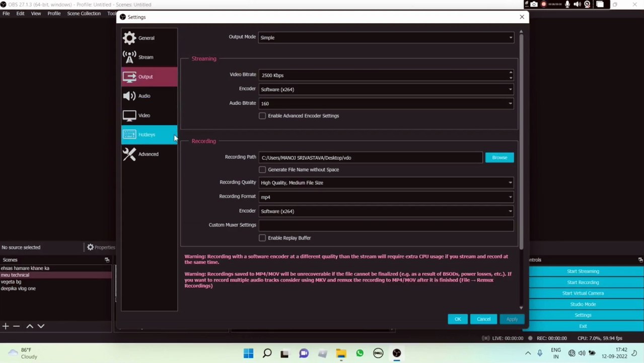644x363 pixels.
Task: Enable Advanced Encoder Settings
Action: (262, 115)
